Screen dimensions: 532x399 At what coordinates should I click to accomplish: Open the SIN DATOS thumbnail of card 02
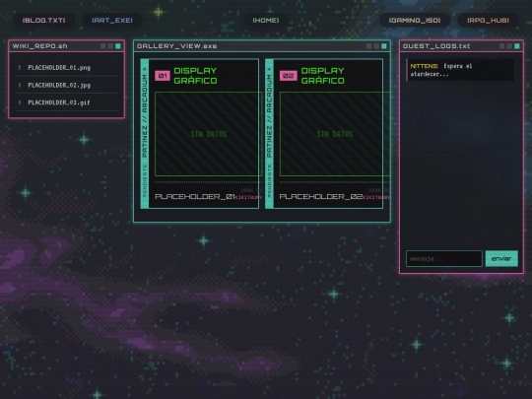[335, 134]
